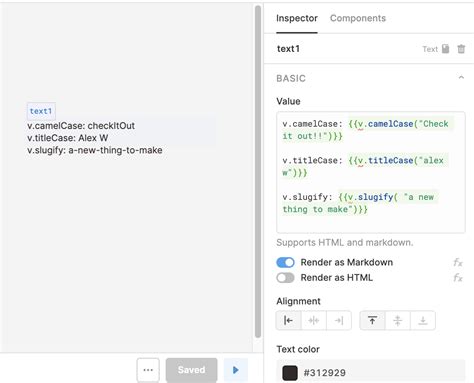The height and width of the screenshot is (383, 474).
Task: Select the text1 label on canvas
Action: tap(41, 111)
